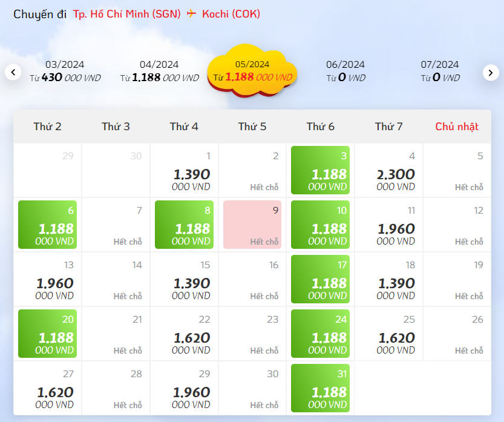Image resolution: width=504 pixels, height=422 pixels.
Task: Click sold-out cell May 30 Thursday
Action: (x=252, y=388)
